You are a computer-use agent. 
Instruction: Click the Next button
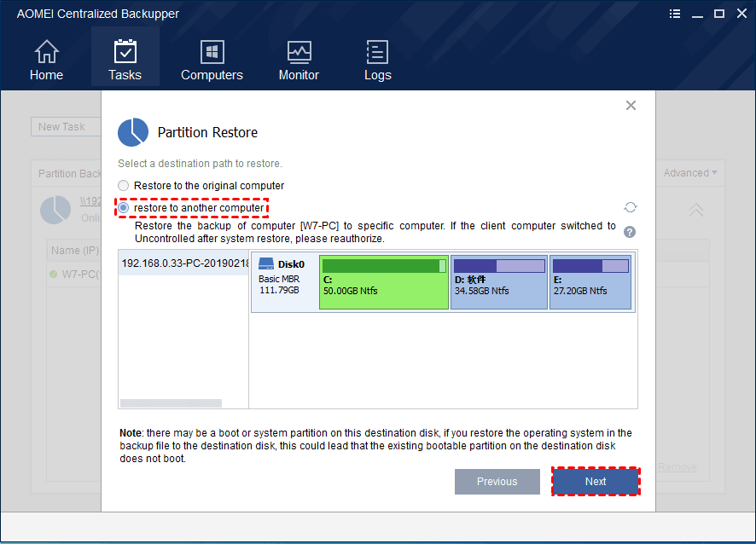click(x=596, y=482)
